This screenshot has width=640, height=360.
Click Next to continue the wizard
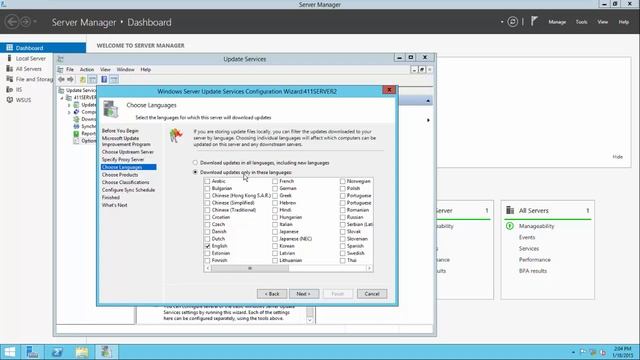(304, 294)
